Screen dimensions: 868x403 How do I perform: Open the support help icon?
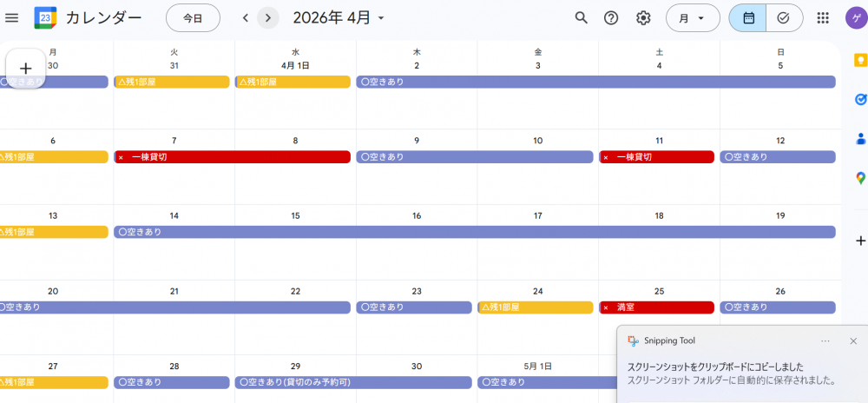pyautogui.click(x=611, y=17)
